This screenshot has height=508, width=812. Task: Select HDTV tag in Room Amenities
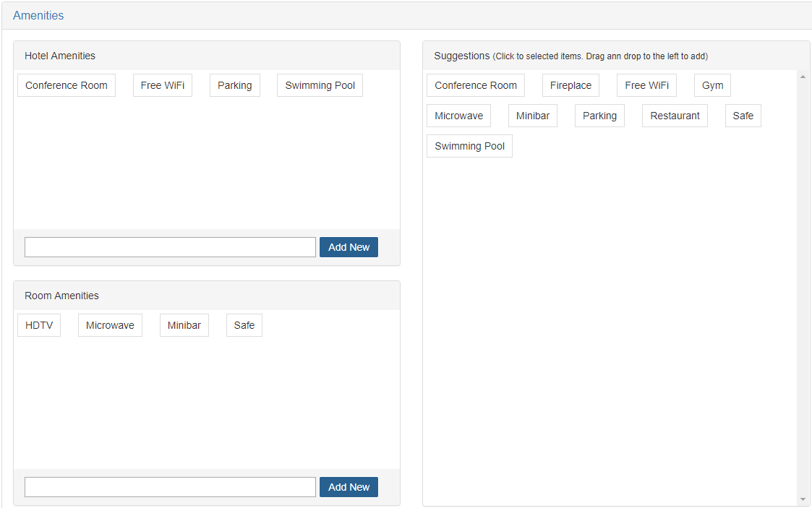click(x=39, y=325)
